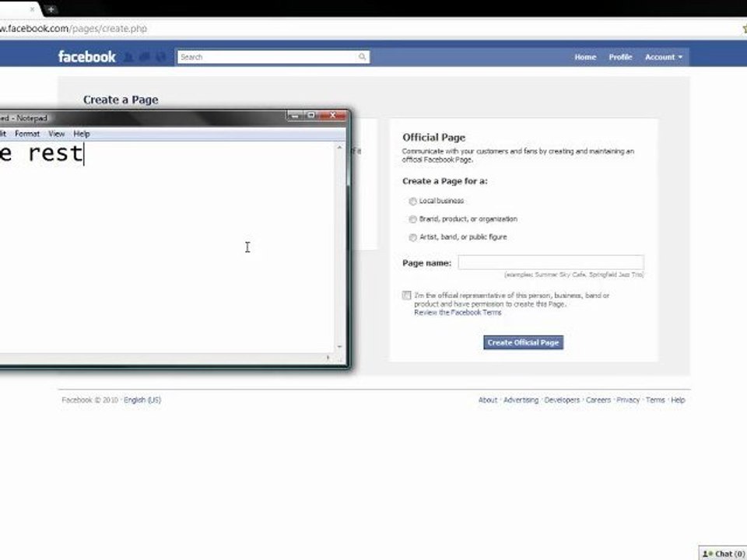Minimize the Notepad window
This screenshot has width=747, height=560.
(x=294, y=116)
